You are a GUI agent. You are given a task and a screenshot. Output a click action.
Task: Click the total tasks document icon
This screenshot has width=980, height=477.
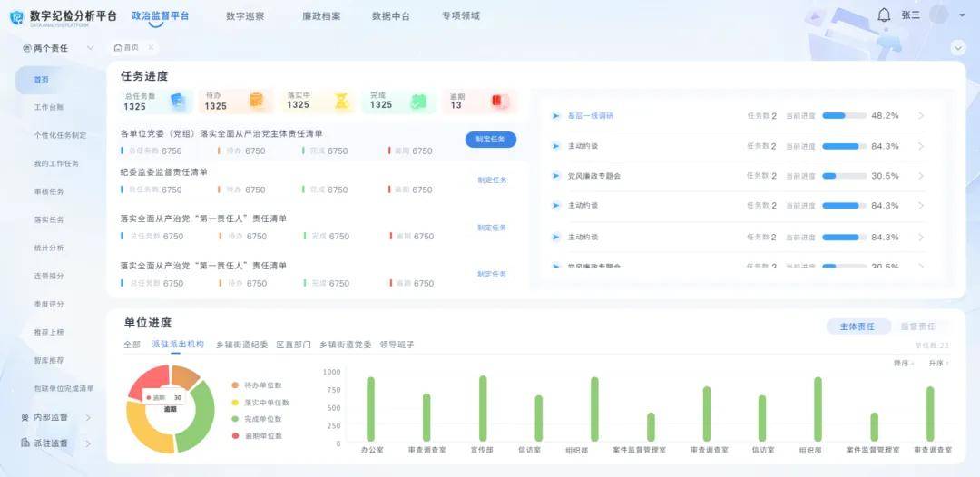point(178,101)
